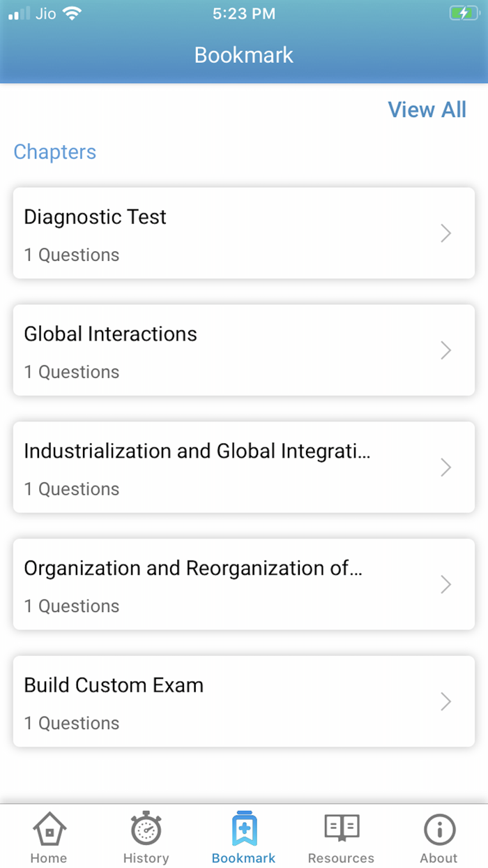Switch to the History tab label
Image resolution: width=488 pixels, height=868 pixels.
[146, 858]
